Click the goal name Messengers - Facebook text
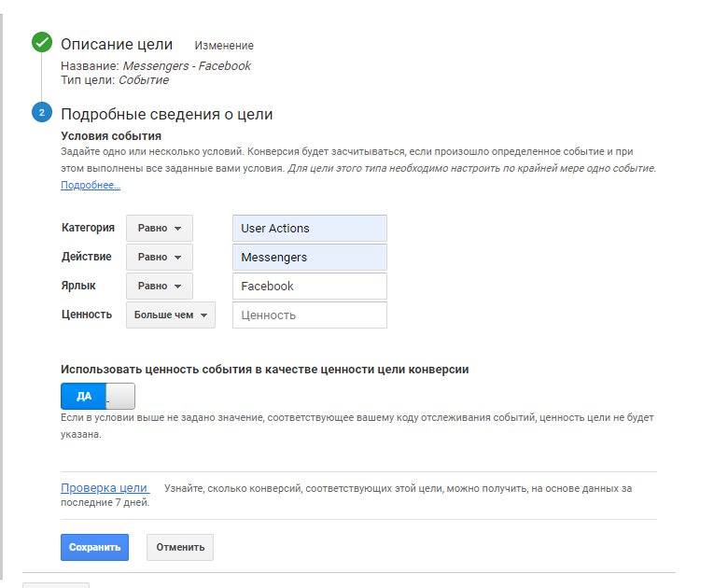Screen dimensions: 714x588 [187, 65]
